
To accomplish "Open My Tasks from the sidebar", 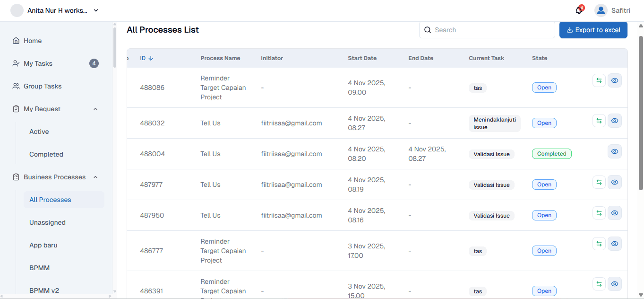I will coord(38,63).
